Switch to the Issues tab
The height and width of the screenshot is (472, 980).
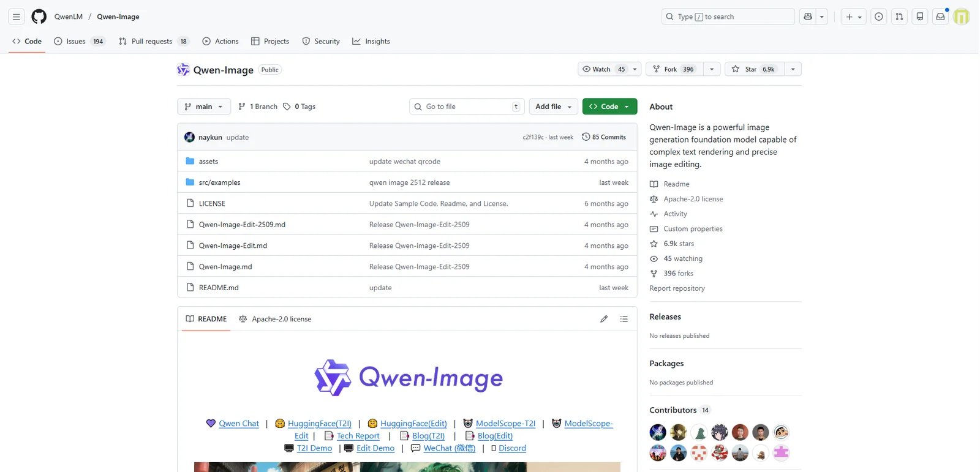(x=80, y=42)
